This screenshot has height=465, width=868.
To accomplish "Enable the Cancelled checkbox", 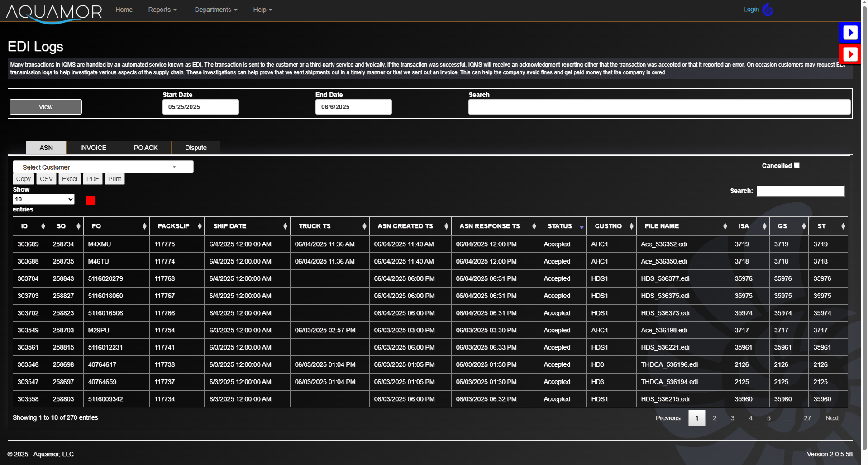I will click(796, 165).
